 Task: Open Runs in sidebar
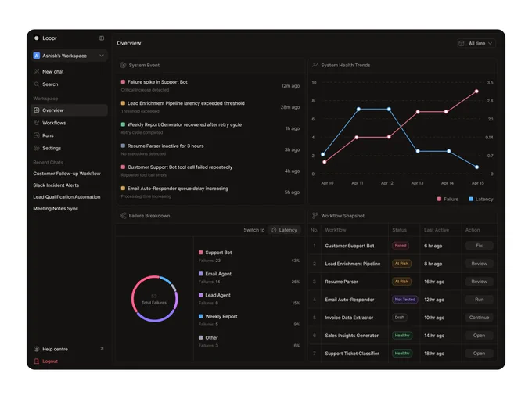(69, 135)
